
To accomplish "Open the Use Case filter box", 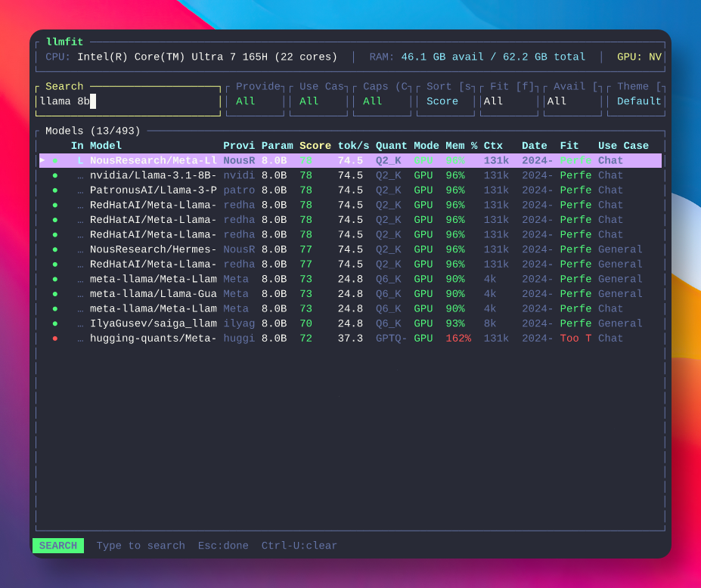I will click(318, 101).
